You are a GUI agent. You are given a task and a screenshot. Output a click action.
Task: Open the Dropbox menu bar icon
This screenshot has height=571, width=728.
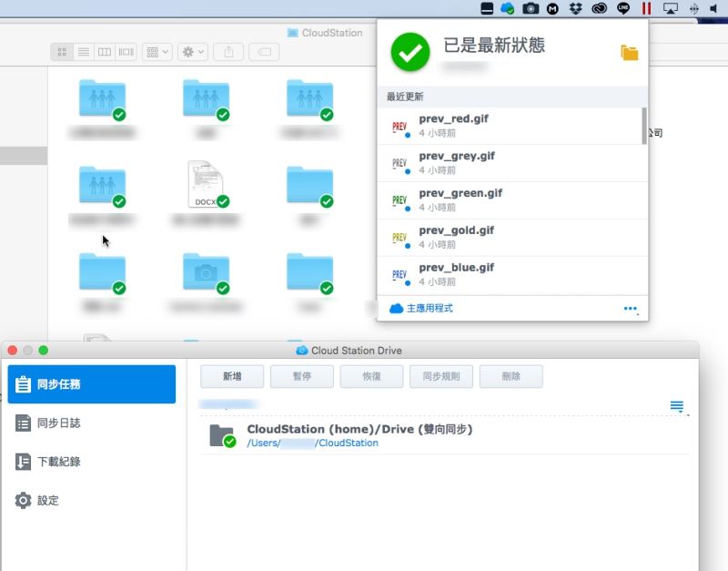tap(576, 8)
